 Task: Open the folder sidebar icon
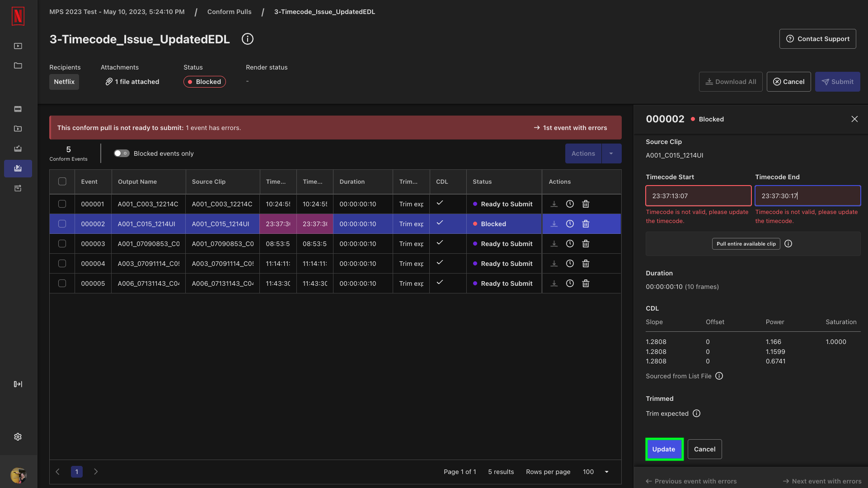pos(18,65)
